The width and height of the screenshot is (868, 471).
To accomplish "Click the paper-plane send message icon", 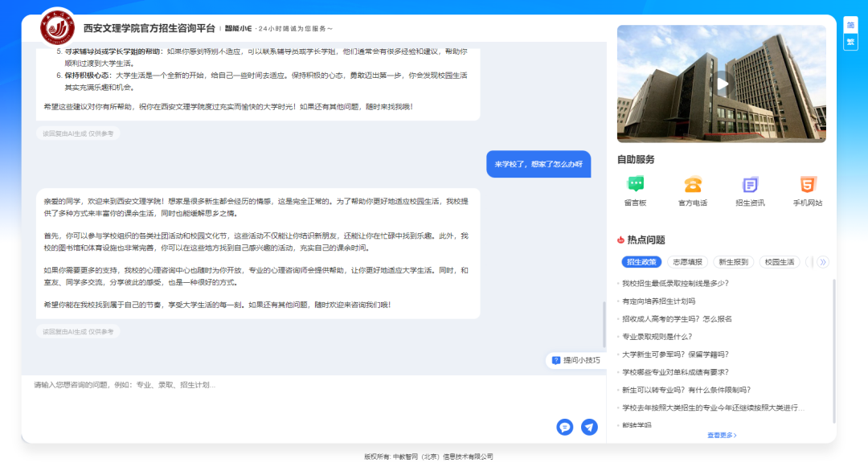I will coord(589,427).
